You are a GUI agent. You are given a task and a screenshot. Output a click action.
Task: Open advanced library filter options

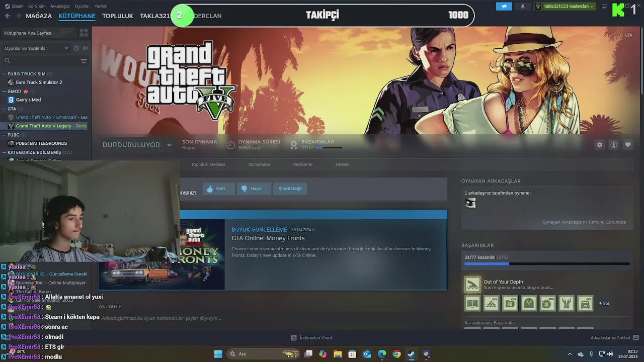[84, 61]
